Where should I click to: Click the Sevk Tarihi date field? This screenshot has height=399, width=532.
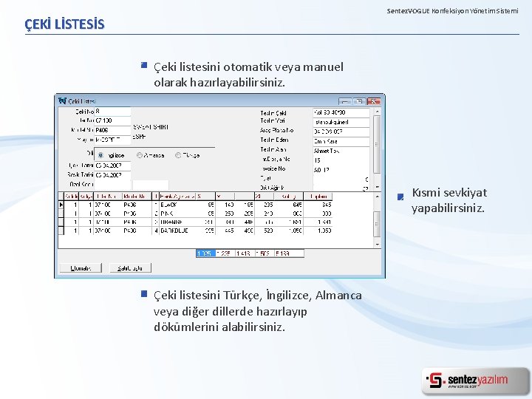[112, 175]
